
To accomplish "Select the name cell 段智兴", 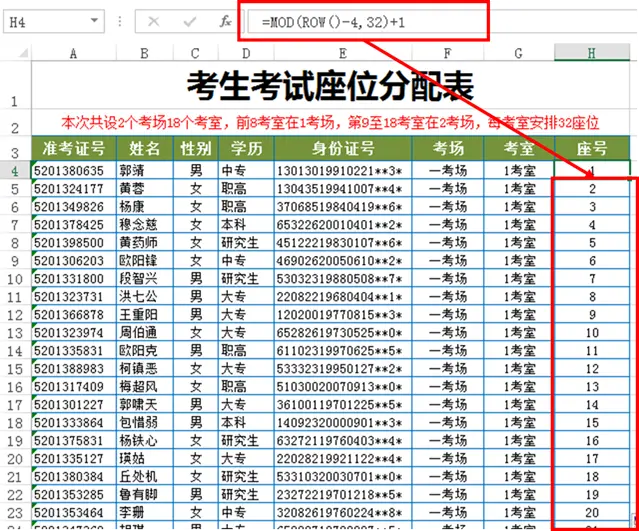I will (x=145, y=279).
